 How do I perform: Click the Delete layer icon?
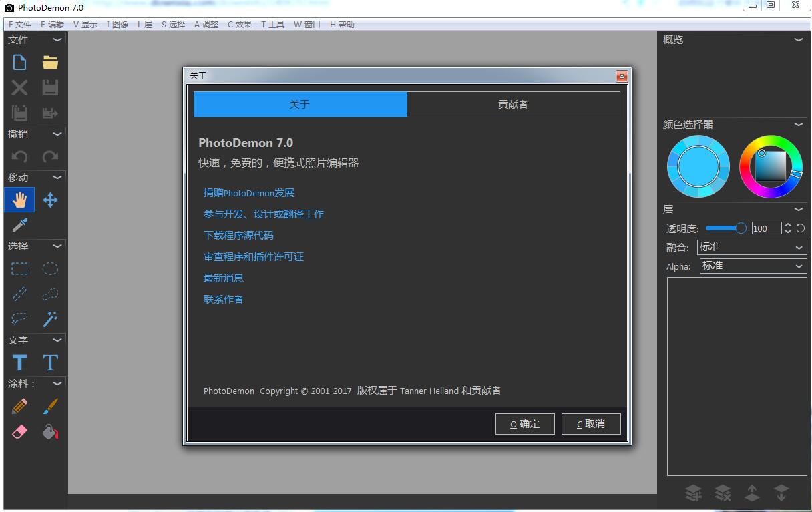coord(723,493)
